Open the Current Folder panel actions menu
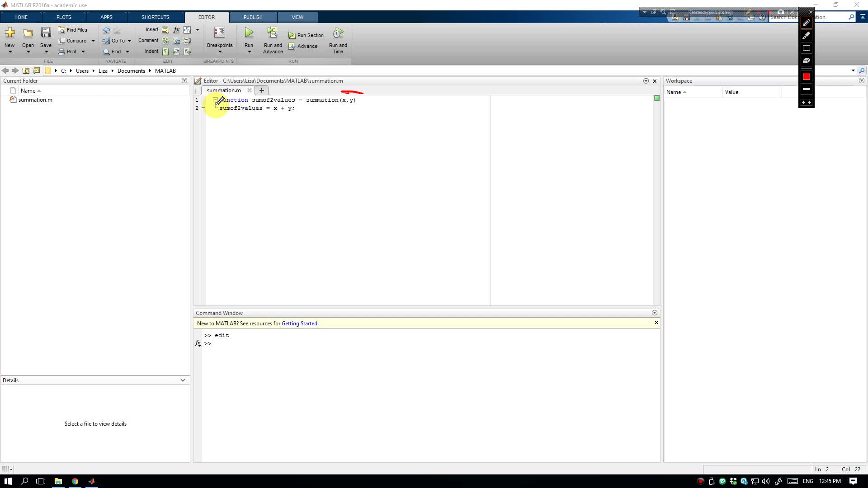This screenshot has width=868, height=488. (184, 80)
